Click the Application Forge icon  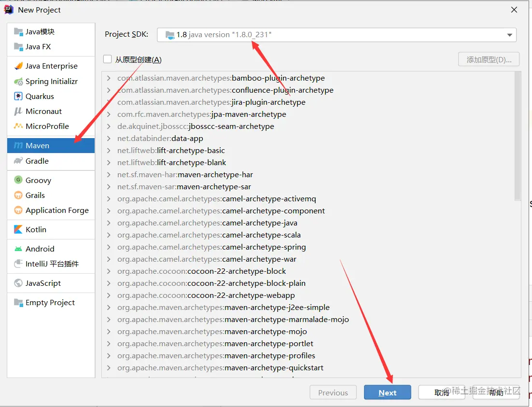[18, 210]
